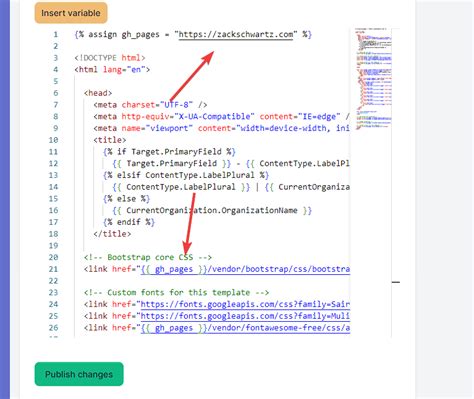Click the <html lang="en"> tag text
474x399 pixels.
click(x=112, y=70)
